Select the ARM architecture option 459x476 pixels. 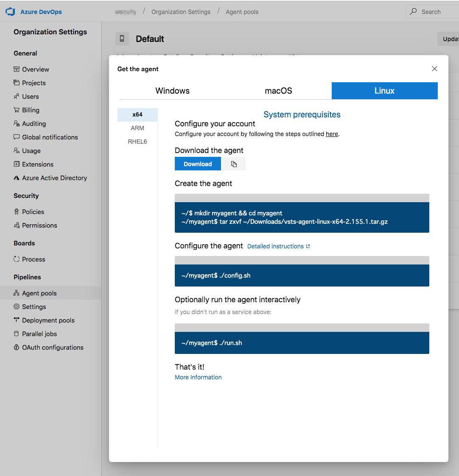[x=137, y=128]
